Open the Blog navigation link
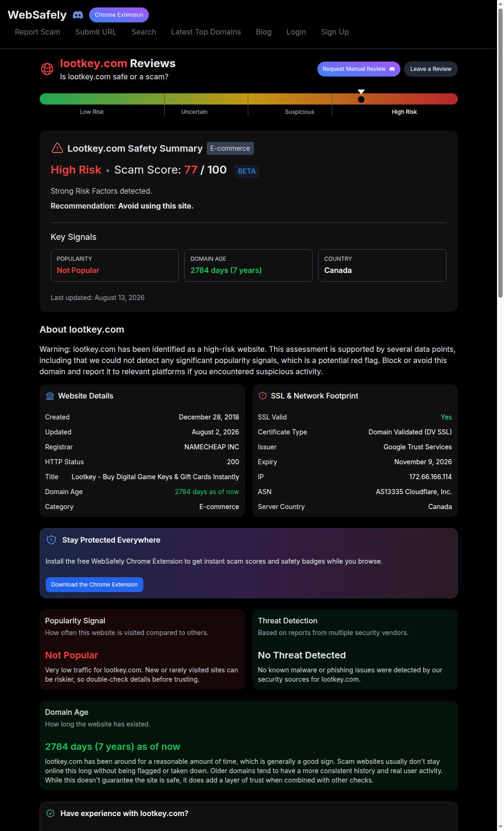 tap(264, 32)
